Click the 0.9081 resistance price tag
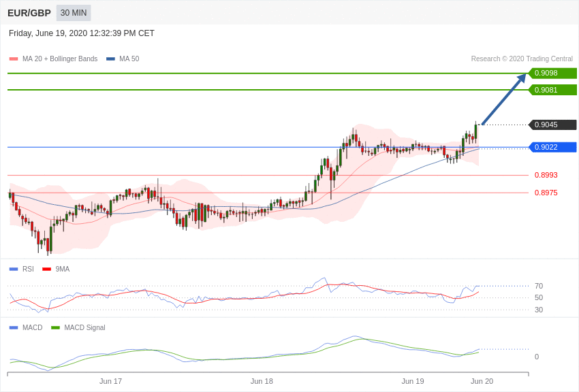Viewport: 579px width, 392px height. 552,90
